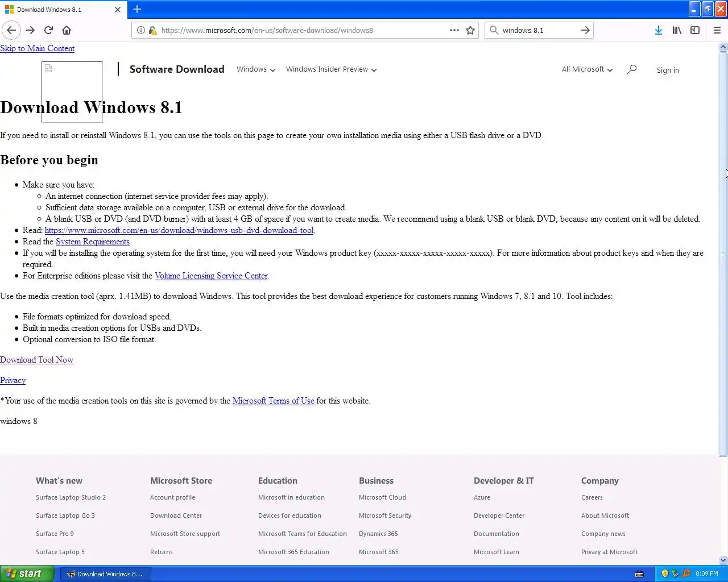Select Download Windows 8 taskbar button
Image resolution: width=728 pixels, height=582 pixels.
coord(106,574)
